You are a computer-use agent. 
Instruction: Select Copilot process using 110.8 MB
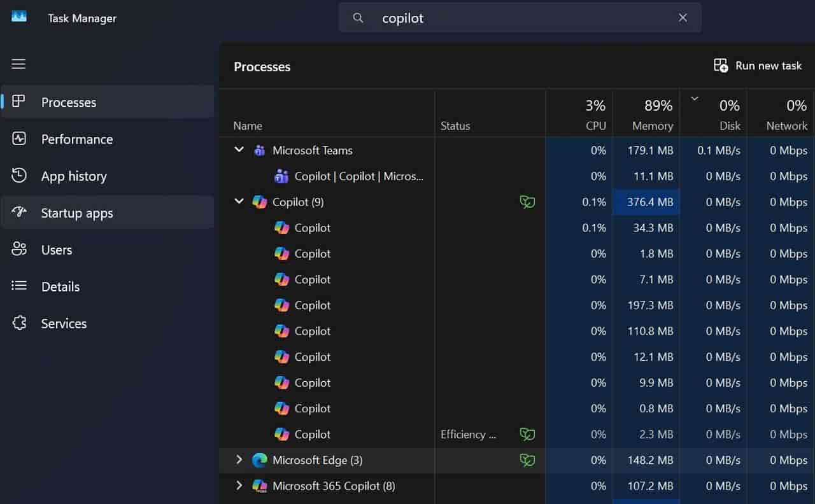coord(517,331)
